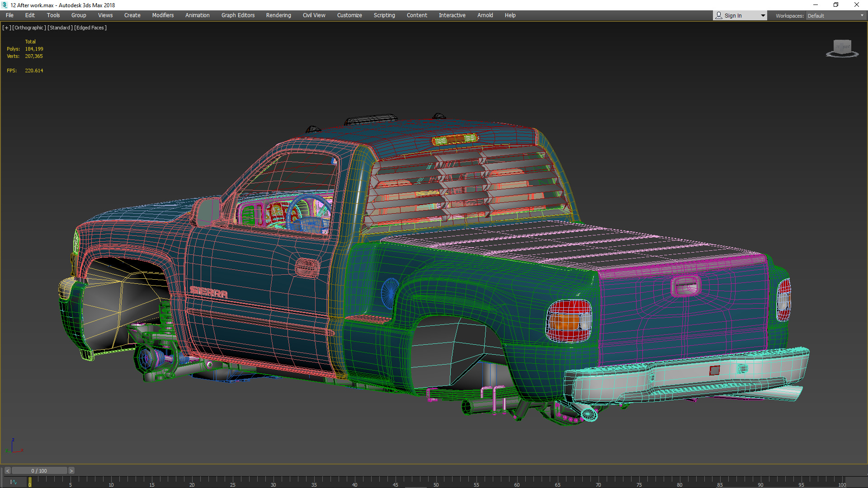Open the Workspaces Default dropdown
Viewport: 868px width, 488px height.
tap(835, 16)
